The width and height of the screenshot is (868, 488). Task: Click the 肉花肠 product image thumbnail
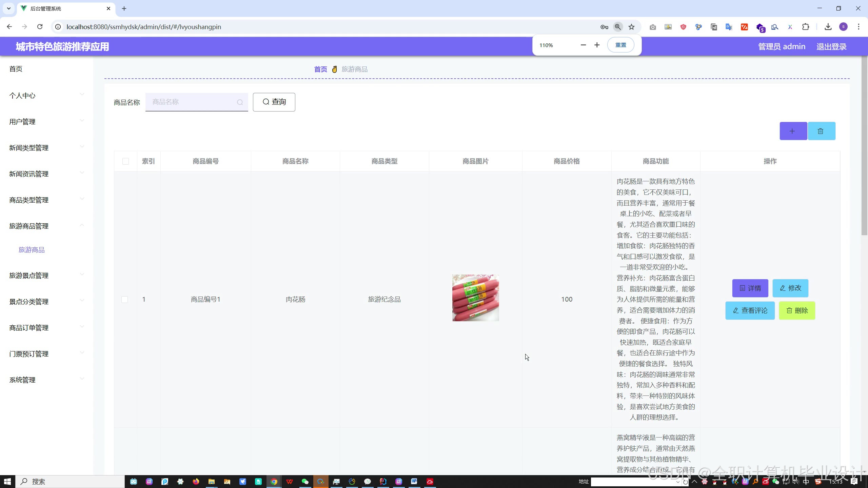pyautogui.click(x=475, y=298)
